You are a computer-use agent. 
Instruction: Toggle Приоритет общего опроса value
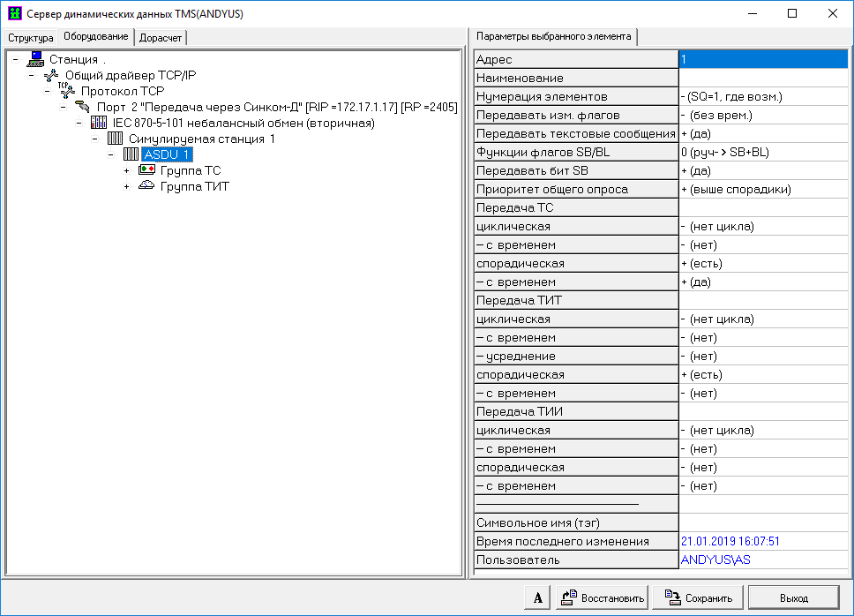coord(763,189)
